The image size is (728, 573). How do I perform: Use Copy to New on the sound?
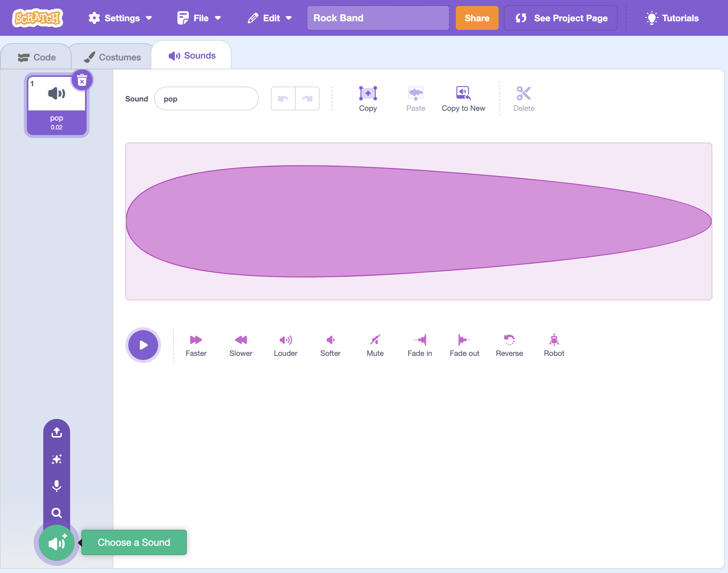[x=463, y=98]
